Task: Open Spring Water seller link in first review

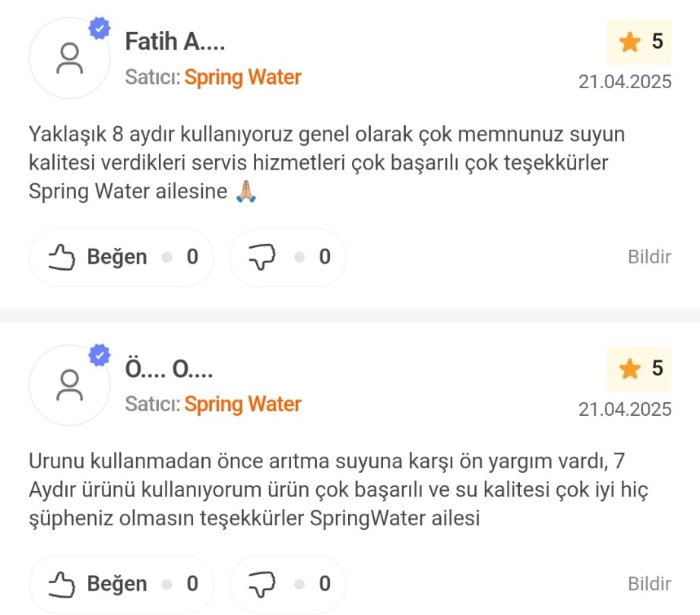Action: (x=243, y=78)
